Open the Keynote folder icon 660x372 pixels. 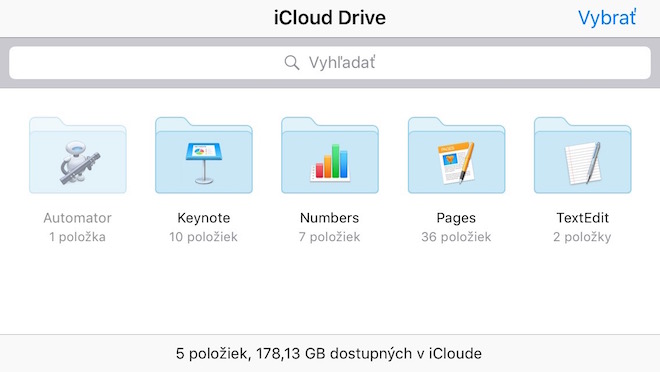tap(204, 155)
